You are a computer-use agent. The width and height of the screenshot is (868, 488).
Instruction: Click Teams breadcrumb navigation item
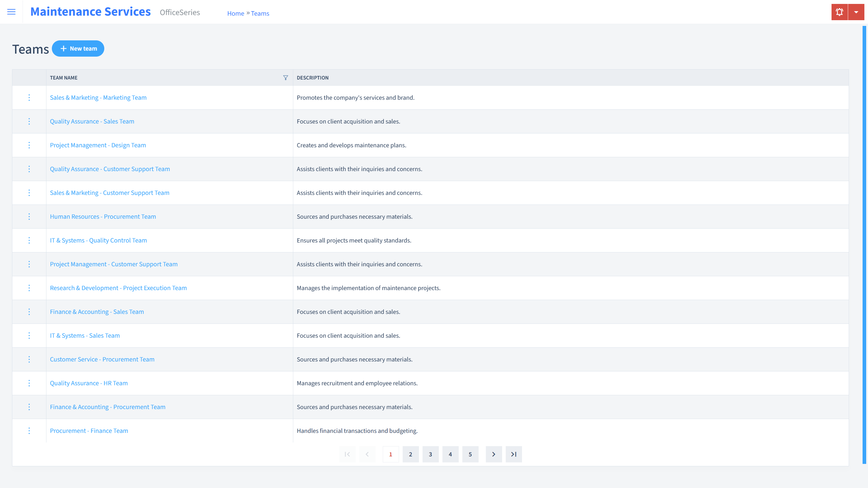coord(260,13)
